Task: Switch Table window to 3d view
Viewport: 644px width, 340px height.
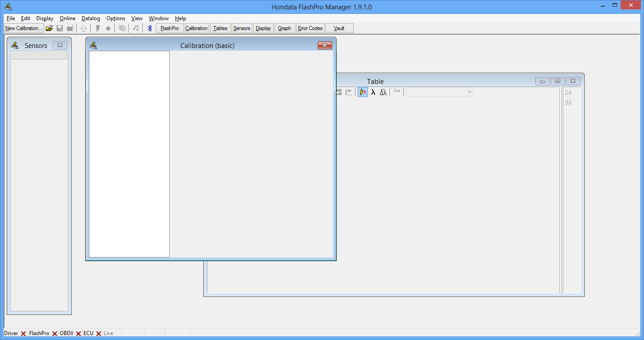Action: click(x=568, y=102)
